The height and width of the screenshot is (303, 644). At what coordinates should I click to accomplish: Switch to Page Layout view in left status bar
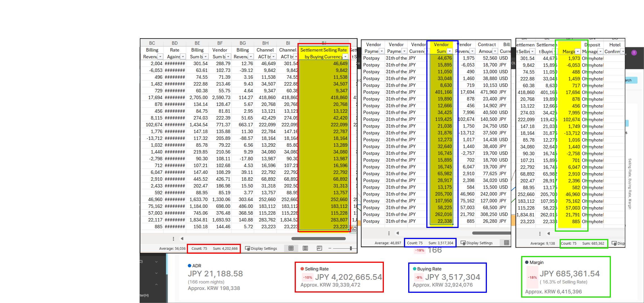click(305, 248)
